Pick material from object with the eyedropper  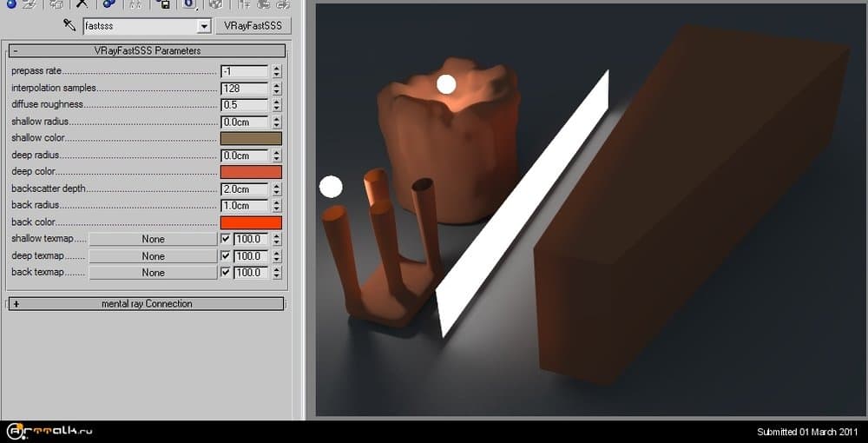69,25
